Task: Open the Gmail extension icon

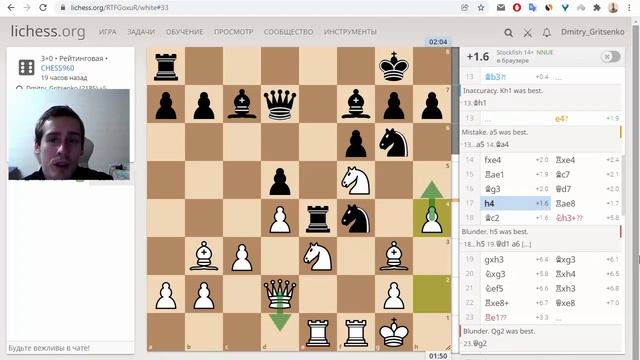Action: [x=501, y=7]
